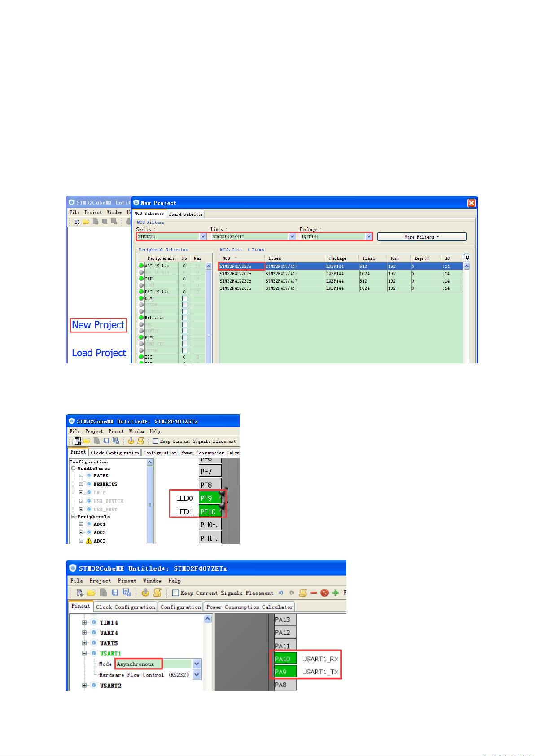Click the redo arrow in the pinout toolbar
Image resolution: width=535 pixels, height=756 pixels.
(292, 593)
